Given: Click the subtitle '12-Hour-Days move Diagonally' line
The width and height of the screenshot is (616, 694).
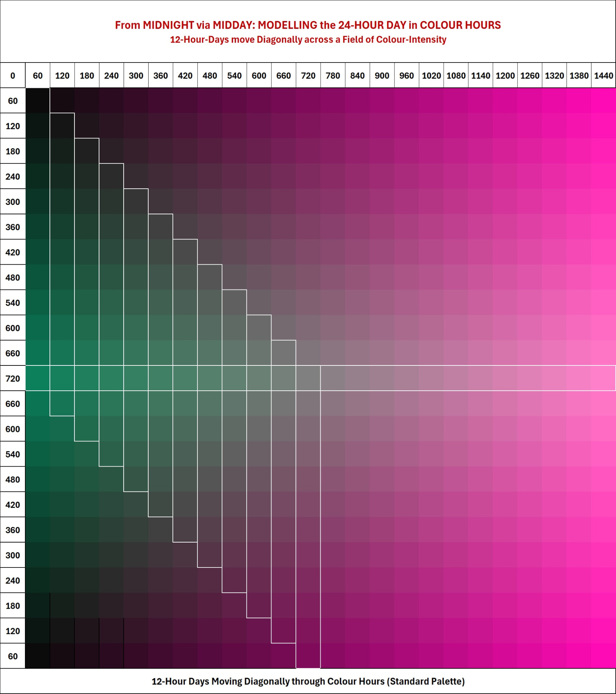Looking at the screenshot, I should click(x=308, y=39).
